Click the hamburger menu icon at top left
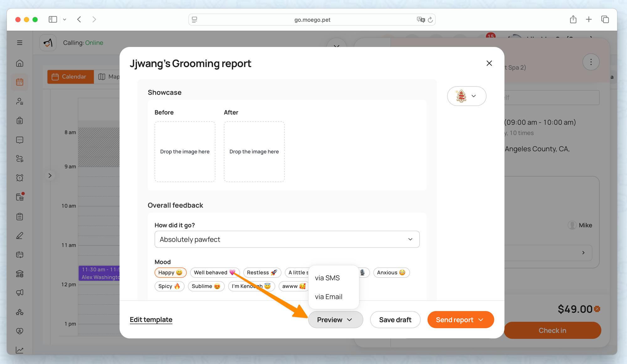This screenshot has height=364, width=627. coord(20,43)
